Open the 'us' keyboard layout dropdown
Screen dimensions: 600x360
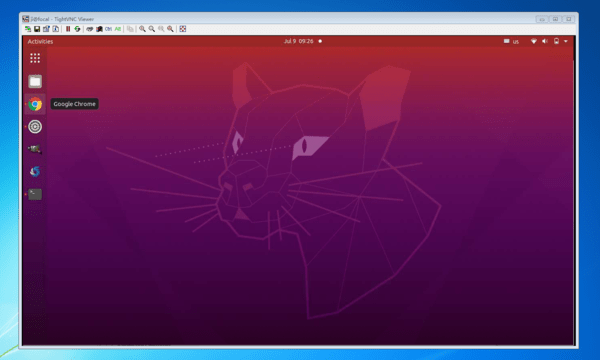[511, 41]
